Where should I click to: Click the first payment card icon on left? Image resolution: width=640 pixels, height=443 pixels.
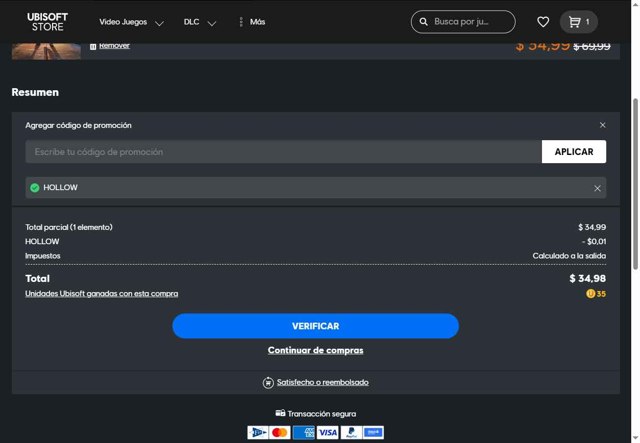[x=258, y=432]
